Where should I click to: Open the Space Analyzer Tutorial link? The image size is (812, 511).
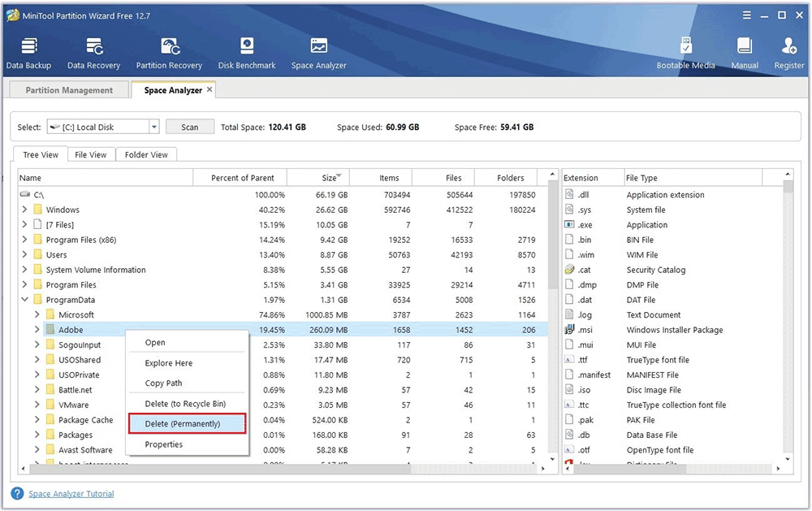pos(71,494)
